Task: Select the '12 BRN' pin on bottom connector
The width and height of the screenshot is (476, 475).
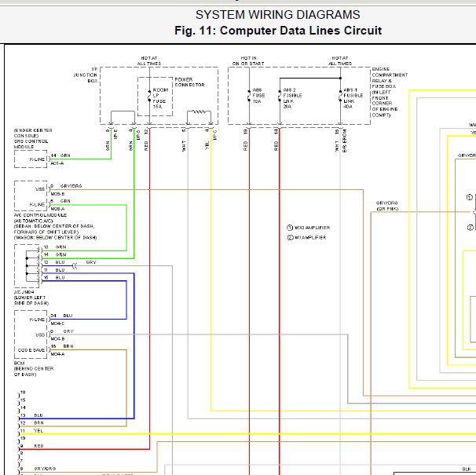Action: pos(32,423)
